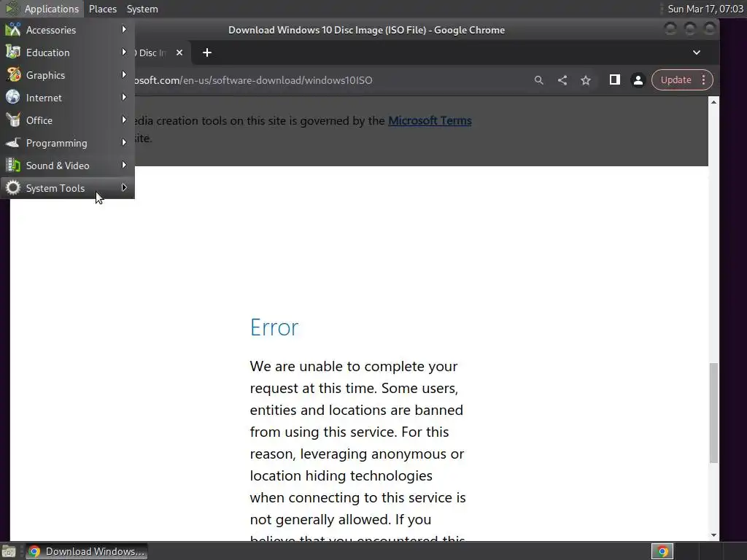
Task: Open the System menu
Action: click(x=142, y=9)
